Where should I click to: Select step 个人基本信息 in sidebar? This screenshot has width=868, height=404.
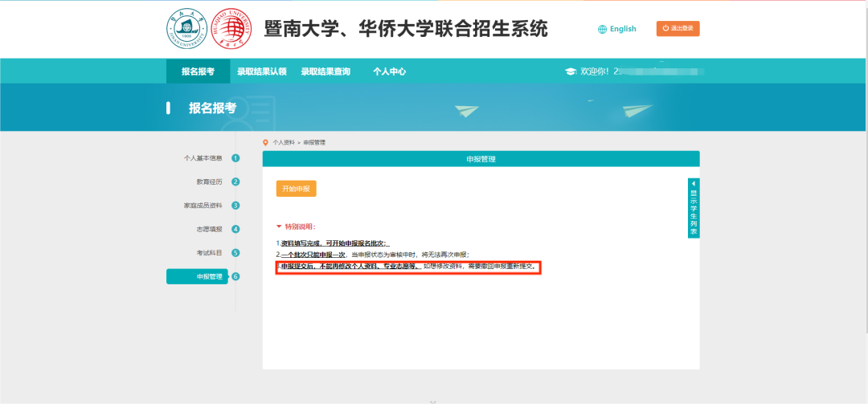point(203,158)
